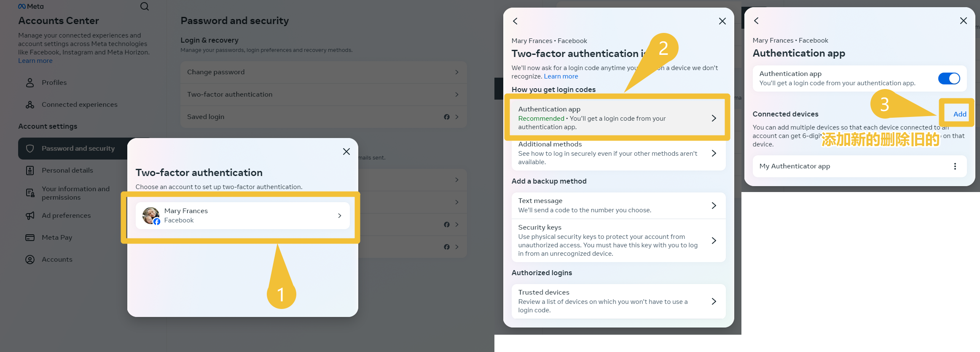Expand the Authentication app recommended option
Image resolution: width=980 pixels, height=352 pixels.
(x=617, y=118)
